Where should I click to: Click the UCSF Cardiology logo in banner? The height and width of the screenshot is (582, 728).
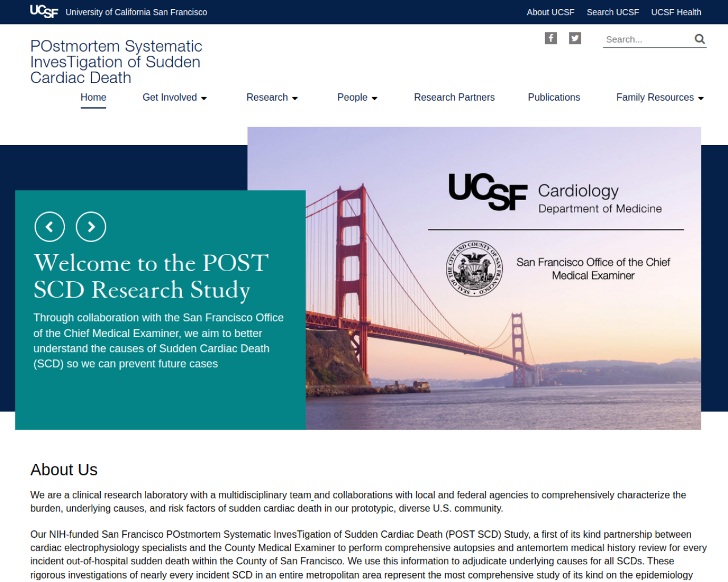pyautogui.click(x=555, y=193)
